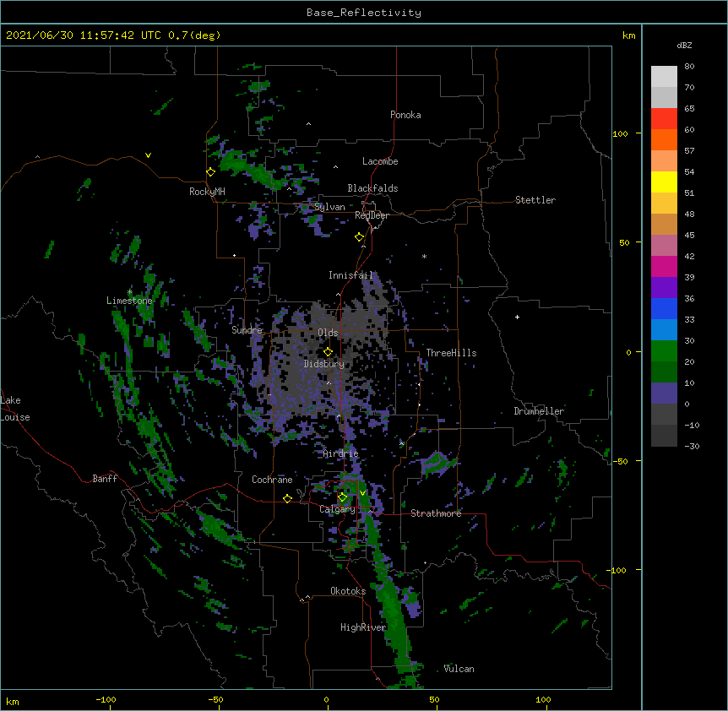Click the yellow V marker east of Calgary

tap(362, 493)
